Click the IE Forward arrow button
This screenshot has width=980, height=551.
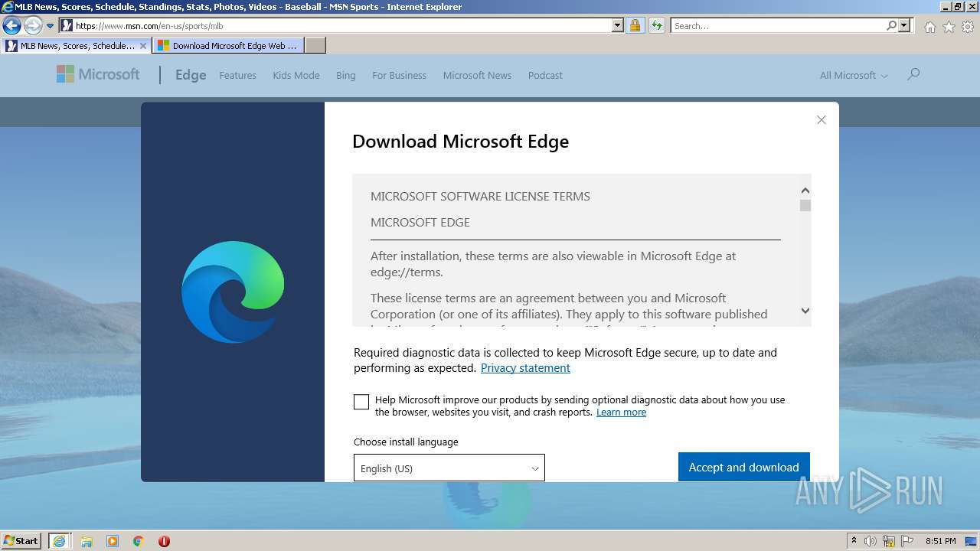pos(33,26)
